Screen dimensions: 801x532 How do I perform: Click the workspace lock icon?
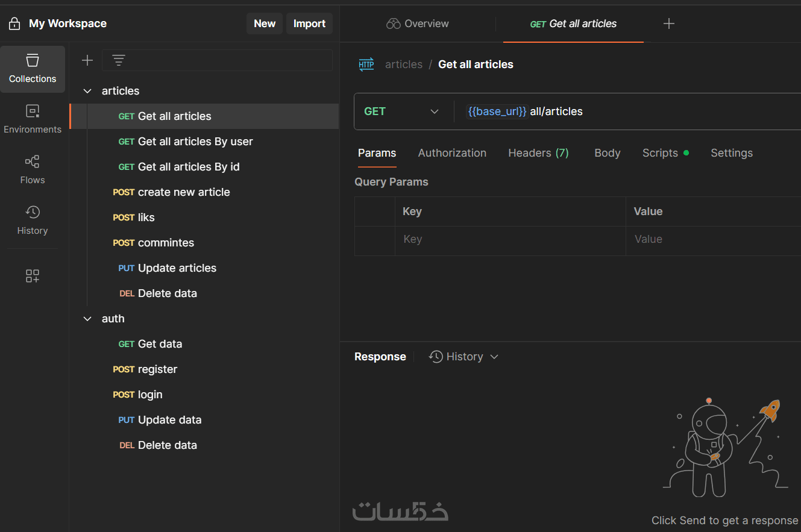point(14,23)
